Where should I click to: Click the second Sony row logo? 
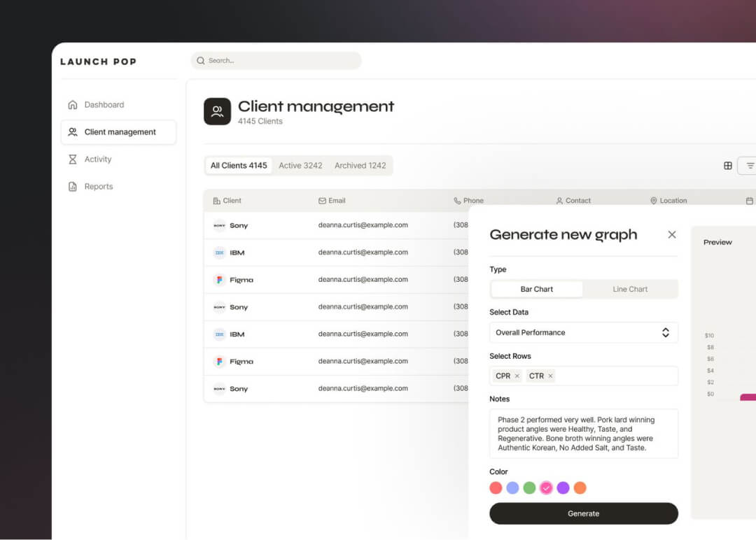[x=219, y=307]
